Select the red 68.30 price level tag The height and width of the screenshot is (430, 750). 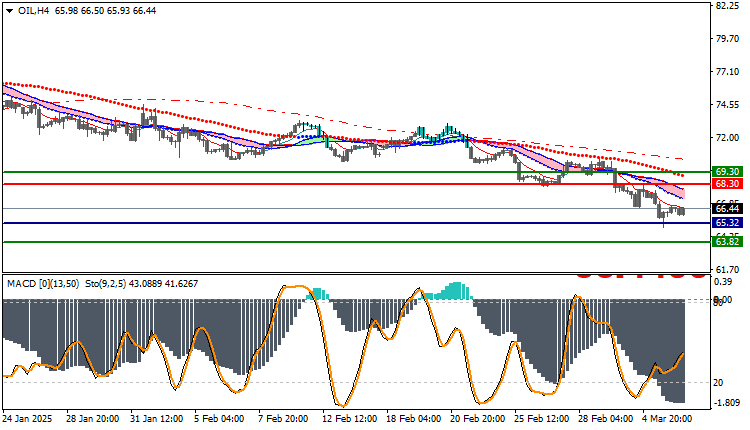[727, 184]
